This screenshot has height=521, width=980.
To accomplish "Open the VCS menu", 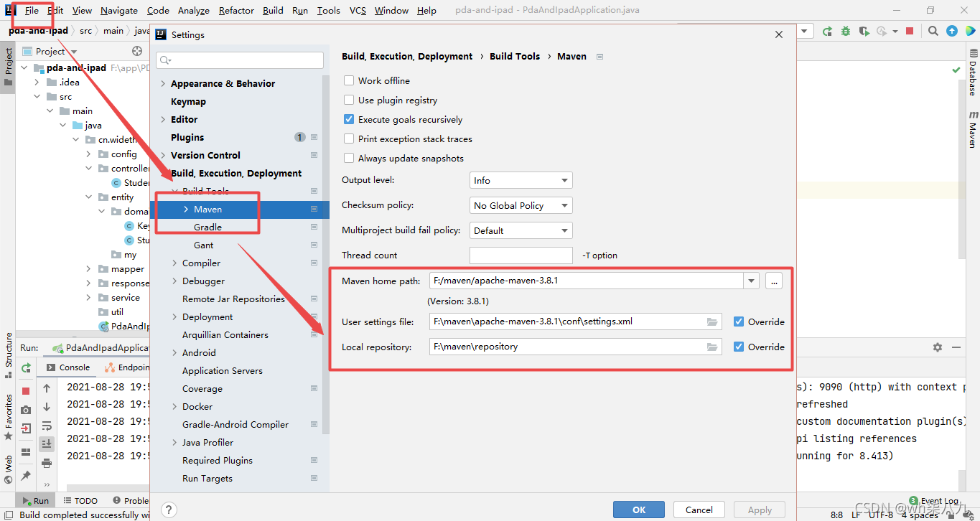I will (x=358, y=10).
